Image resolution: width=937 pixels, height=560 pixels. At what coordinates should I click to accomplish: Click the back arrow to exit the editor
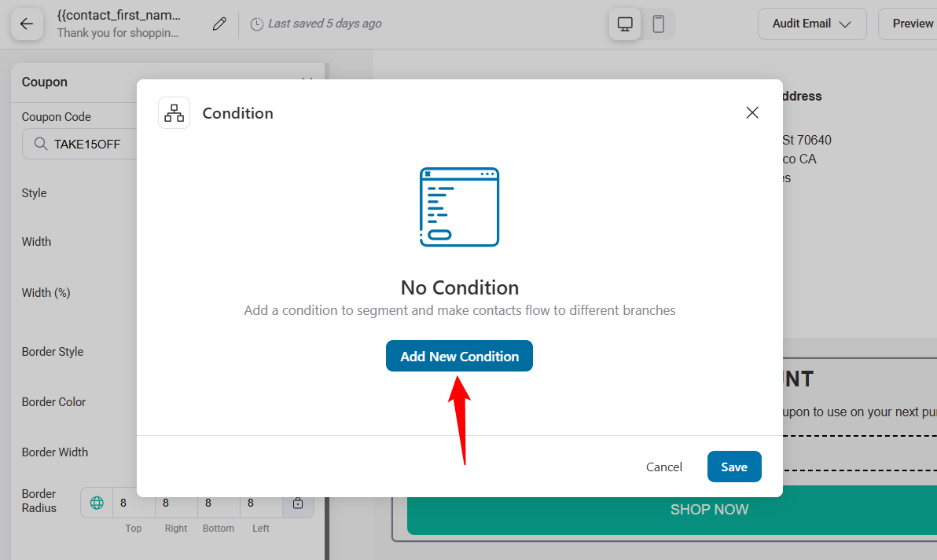(27, 24)
